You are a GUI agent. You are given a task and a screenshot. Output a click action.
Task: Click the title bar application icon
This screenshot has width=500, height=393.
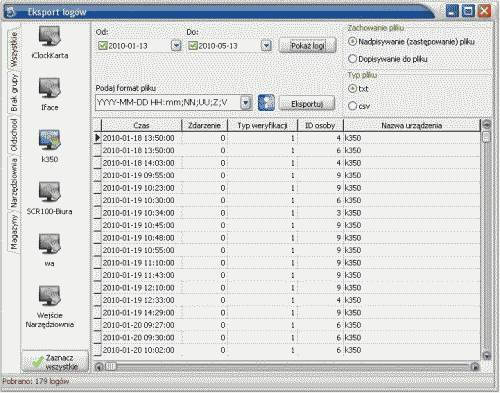[x=11, y=12]
